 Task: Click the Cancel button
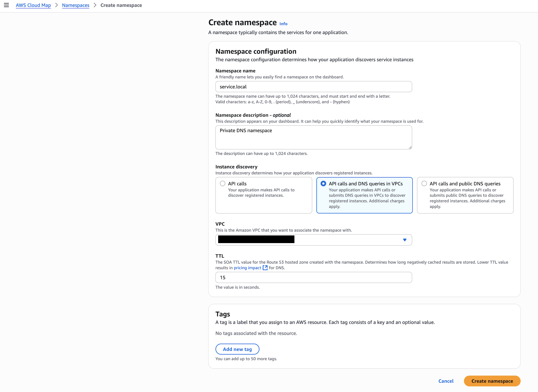click(446, 381)
